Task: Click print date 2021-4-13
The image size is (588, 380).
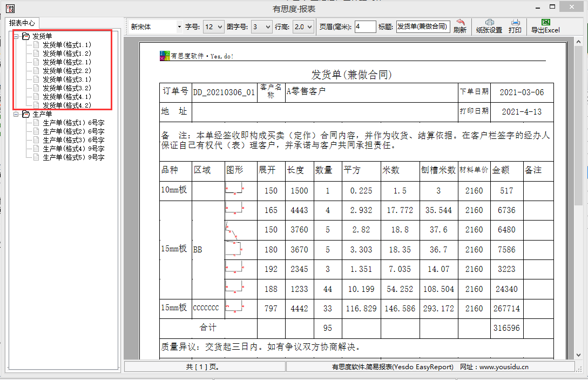Action: point(522,112)
